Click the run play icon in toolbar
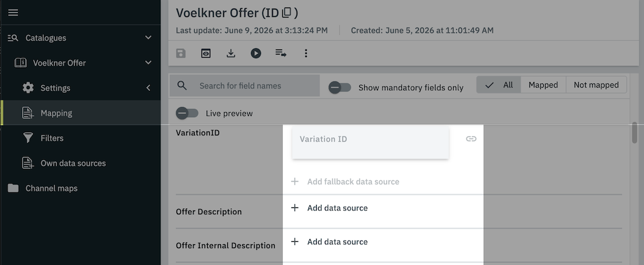The height and width of the screenshot is (265, 644). pyautogui.click(x=256, y=53)
